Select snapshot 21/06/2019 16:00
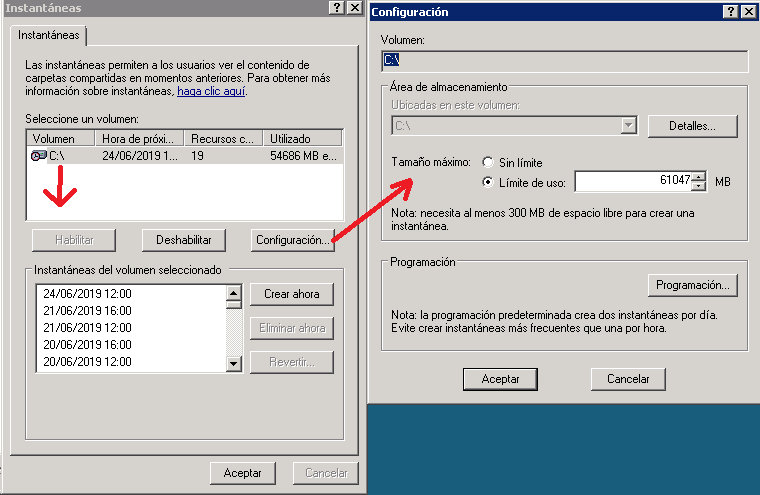Viewport: 760px width, 495px height. pos(87,311)
